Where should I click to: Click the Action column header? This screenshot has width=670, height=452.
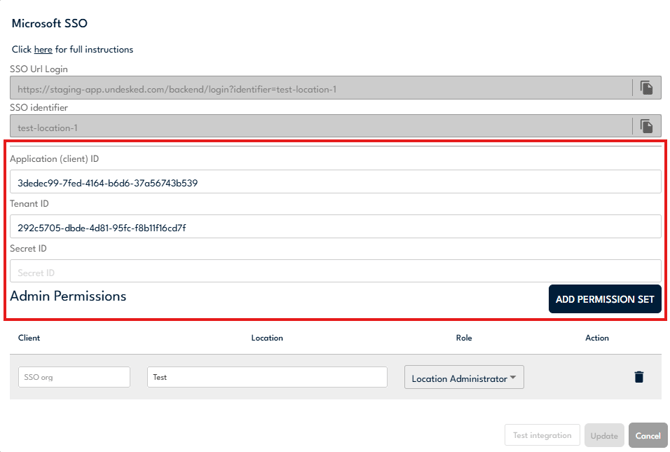(x=597, y=338)
